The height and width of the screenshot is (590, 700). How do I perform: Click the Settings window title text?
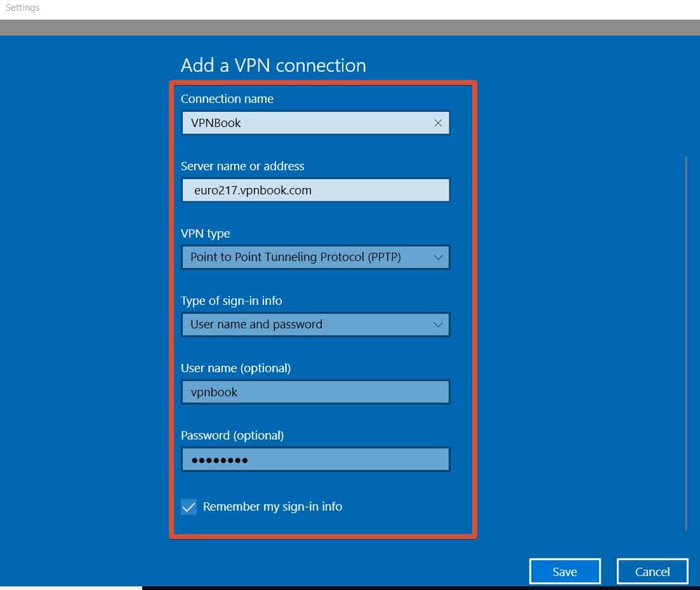point(22,8)
